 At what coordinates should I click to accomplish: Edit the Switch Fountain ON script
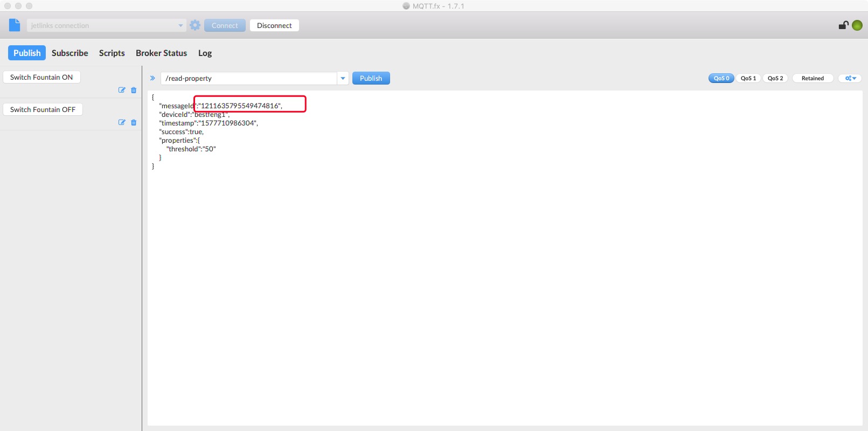click(122, 90)
